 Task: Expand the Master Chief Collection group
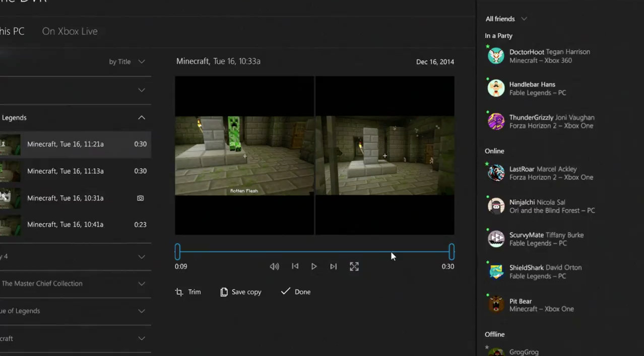click(142, 283)
